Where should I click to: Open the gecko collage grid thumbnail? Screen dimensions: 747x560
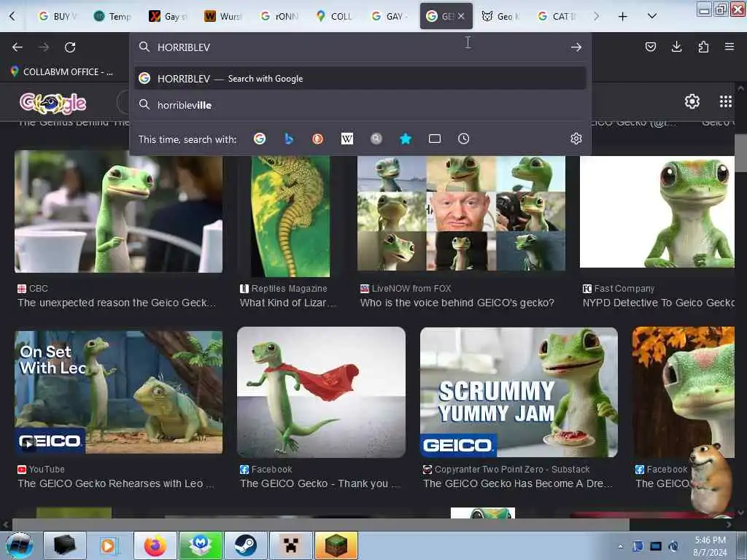(x=461, y=214)
